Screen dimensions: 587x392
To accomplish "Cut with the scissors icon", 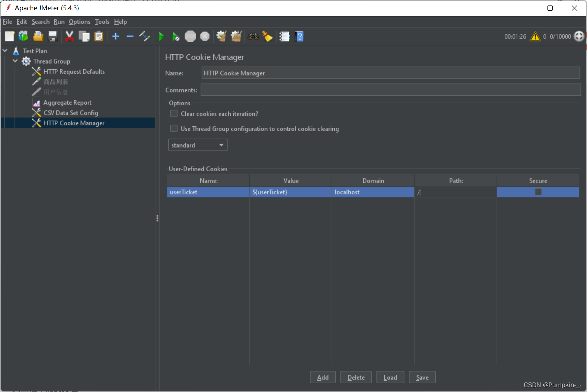I will (x=69, y=36).
